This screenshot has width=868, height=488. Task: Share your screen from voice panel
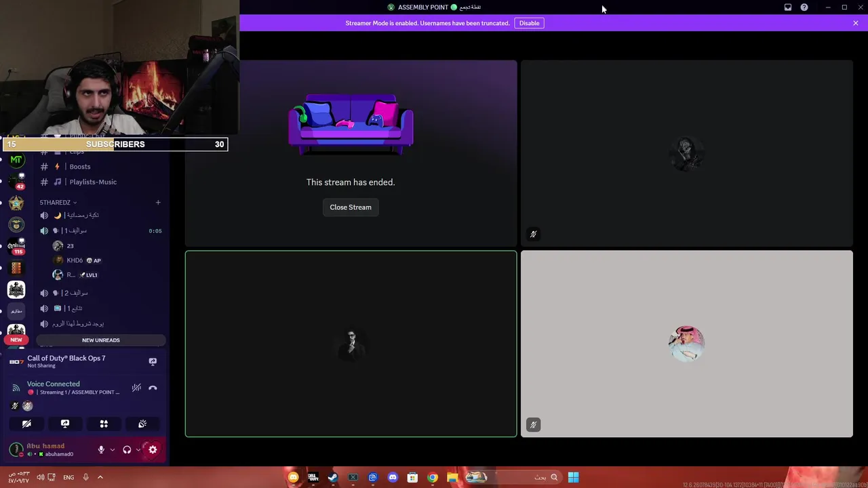point(65,424)
